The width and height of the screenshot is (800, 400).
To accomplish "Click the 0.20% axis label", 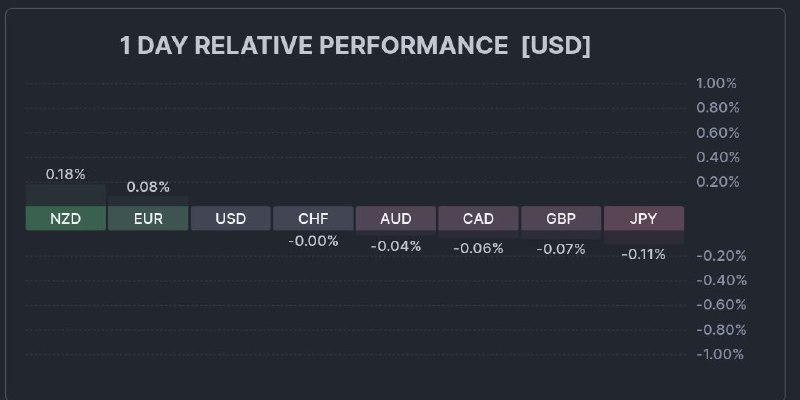I will point(717,181).
